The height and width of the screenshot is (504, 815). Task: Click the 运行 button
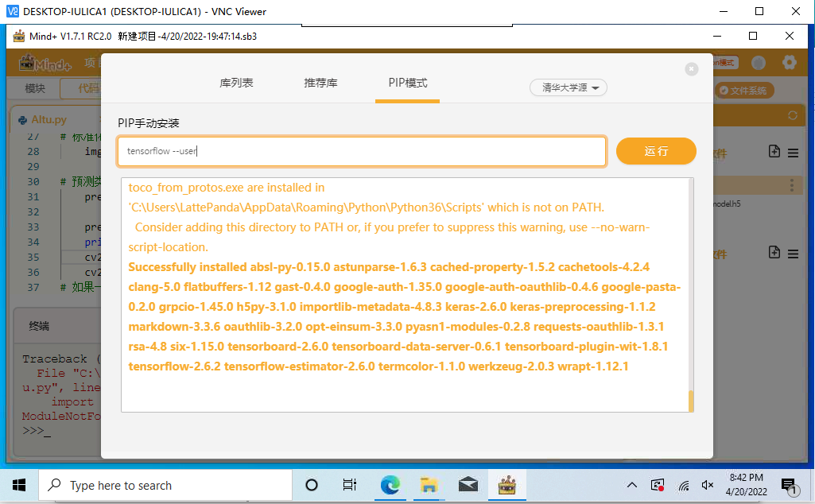pyautogui.click(x=656, y=151)
